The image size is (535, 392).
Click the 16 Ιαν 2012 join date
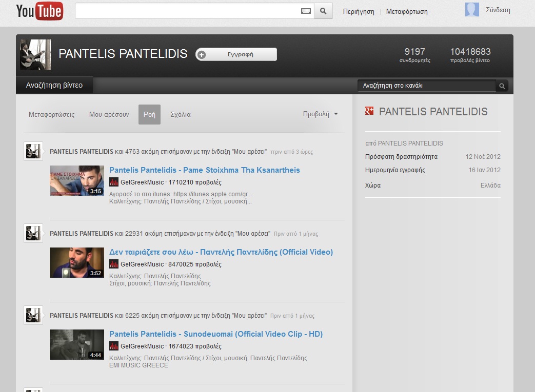(x=485, y=170)
